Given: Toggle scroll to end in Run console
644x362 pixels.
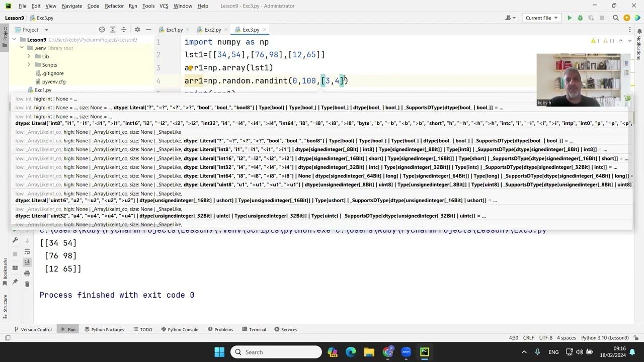Looking at the screenshot, I should pyautogui.click(x=27, y=262).
